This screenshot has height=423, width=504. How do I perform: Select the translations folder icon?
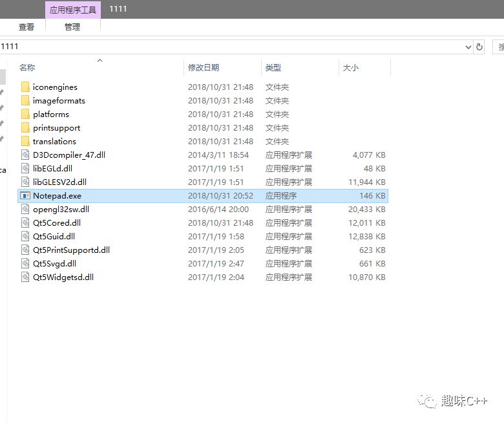pyautogui.click(x=25, y=141)
